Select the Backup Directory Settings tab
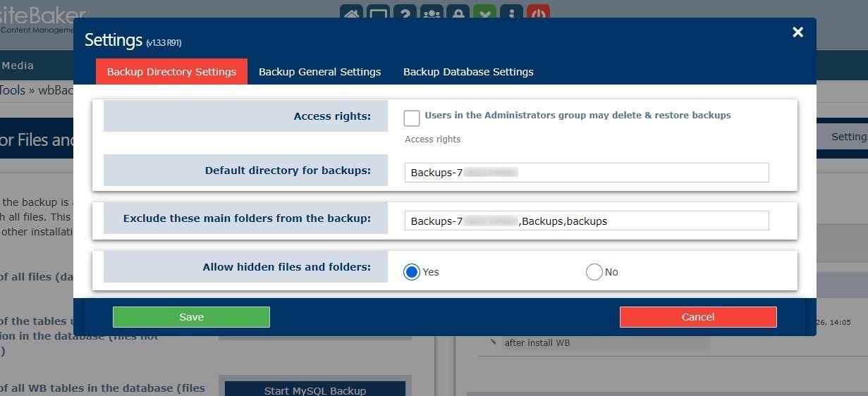Image resolution: width=868 pixels, height=396 pixels. (171, 72)
